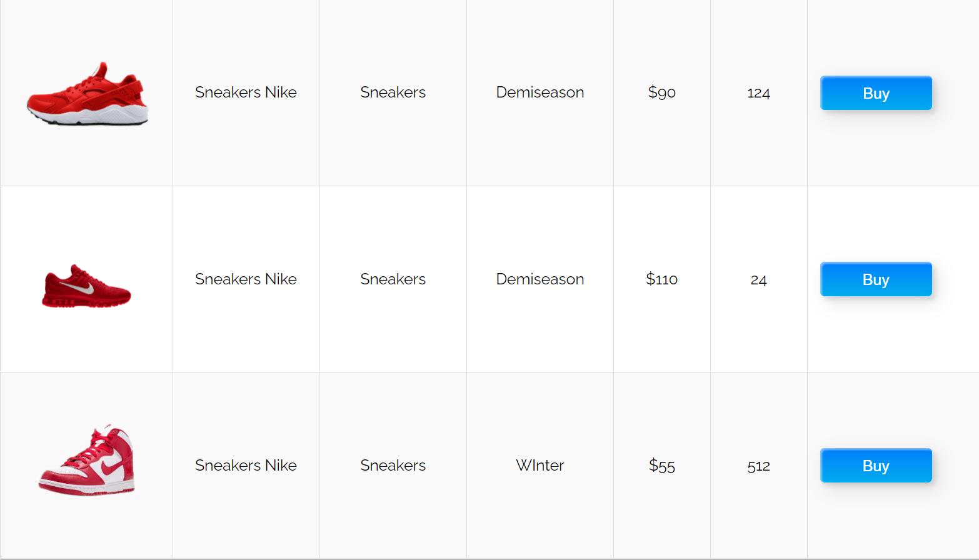Click the WInter season cell
The image size is (979, 560).
tap(540, 466)
